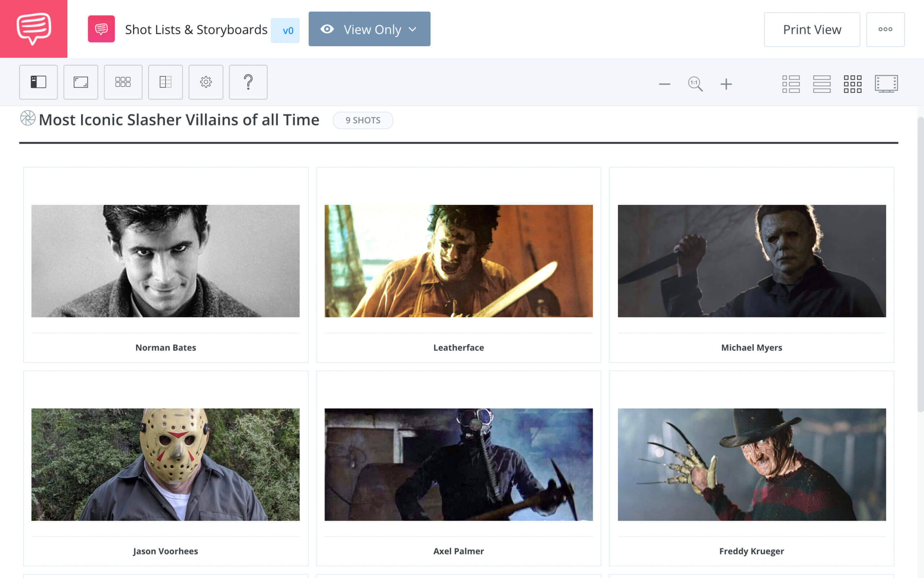924x578 pixels.
Task: Click the column layout toolbar icon
Action: coord(165,82)
